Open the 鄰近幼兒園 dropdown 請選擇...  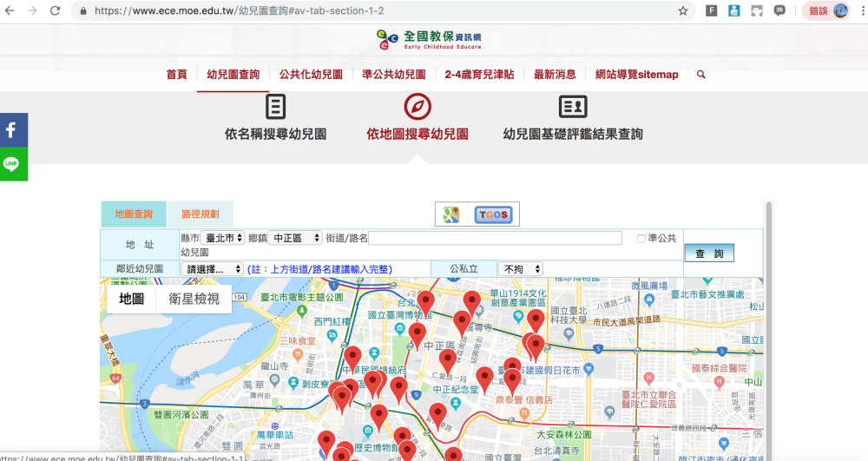pos(212,269)
